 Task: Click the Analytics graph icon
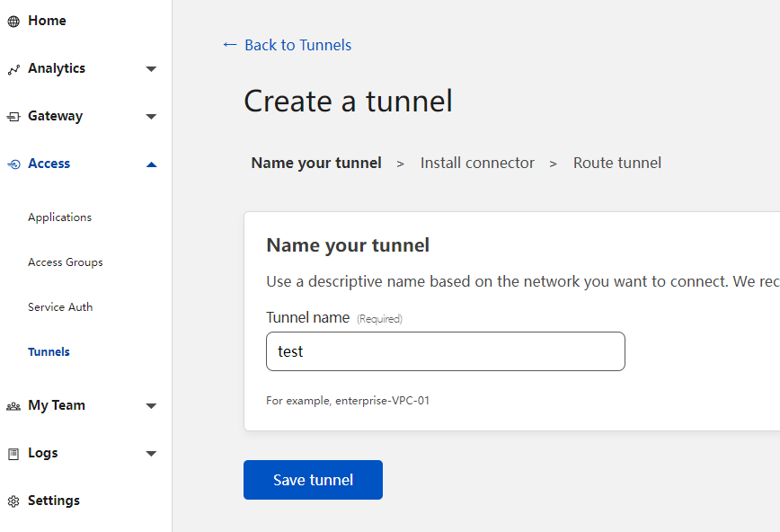(x=13, y=69)
